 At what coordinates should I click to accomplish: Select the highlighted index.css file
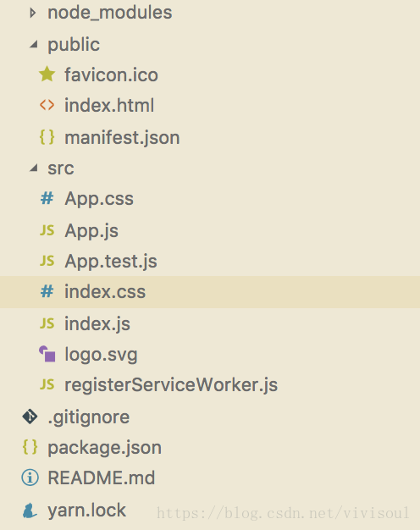pos(210,292)
